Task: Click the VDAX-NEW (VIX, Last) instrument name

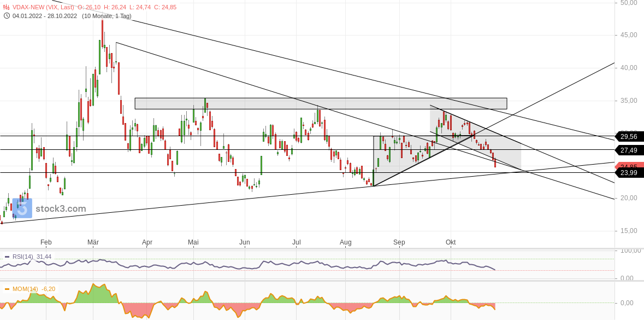Action: click(x=44, y=8)
